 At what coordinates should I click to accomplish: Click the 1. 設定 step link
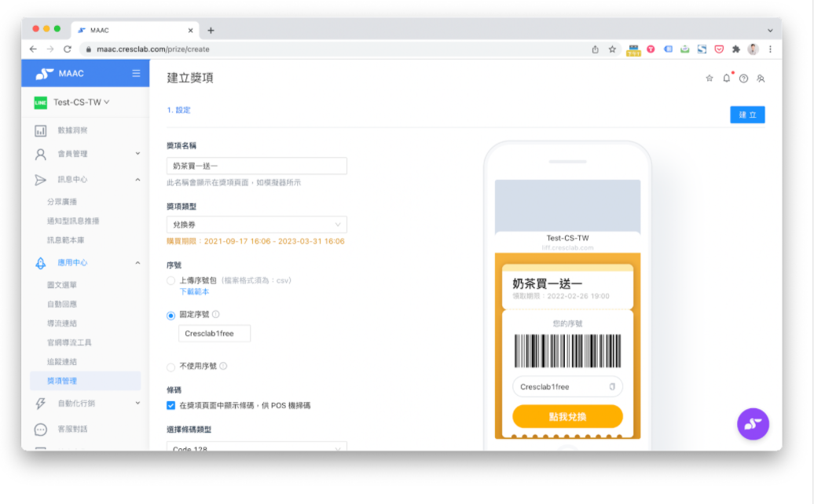click(x=178, y=110)
